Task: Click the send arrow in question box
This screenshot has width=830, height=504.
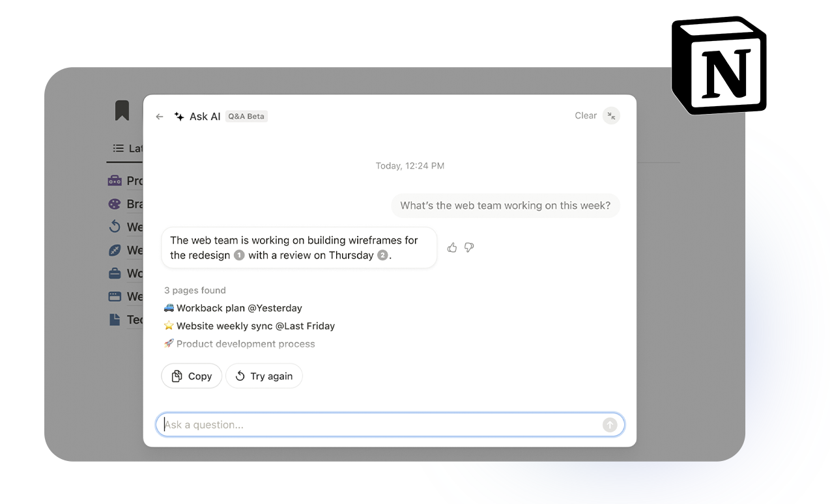Action: click(x=610, y=425)
